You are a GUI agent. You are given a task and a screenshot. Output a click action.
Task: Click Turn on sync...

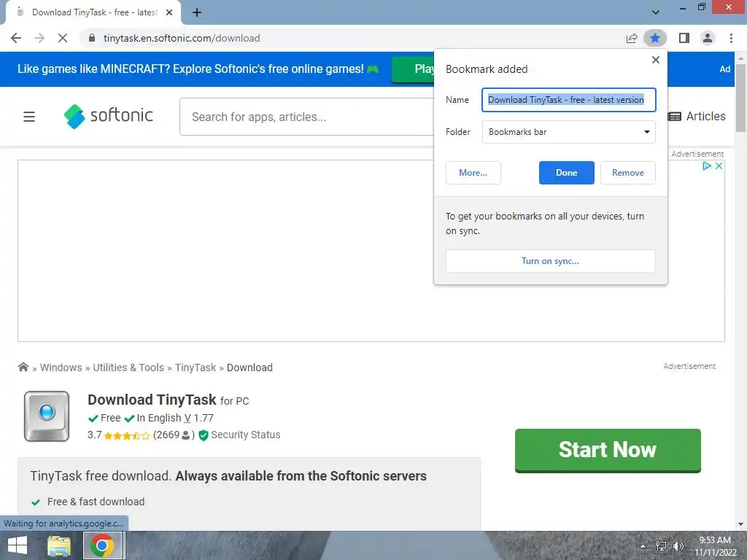[x=550, y=261]
